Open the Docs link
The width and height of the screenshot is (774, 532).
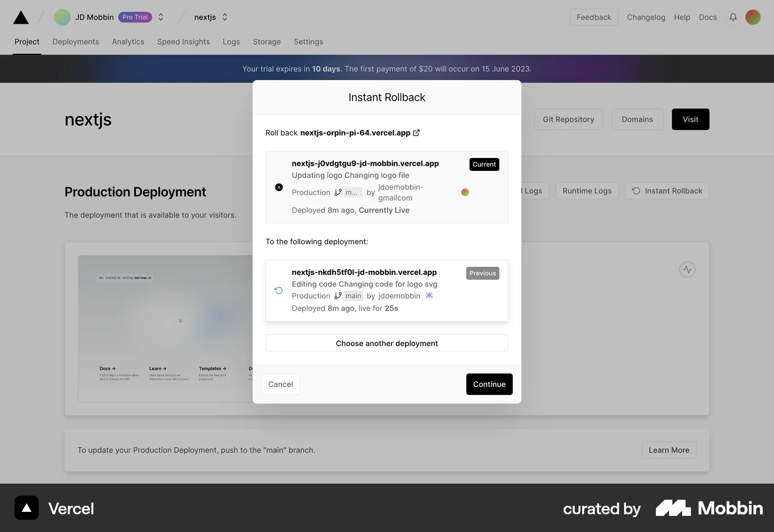[x=708, y=17]
